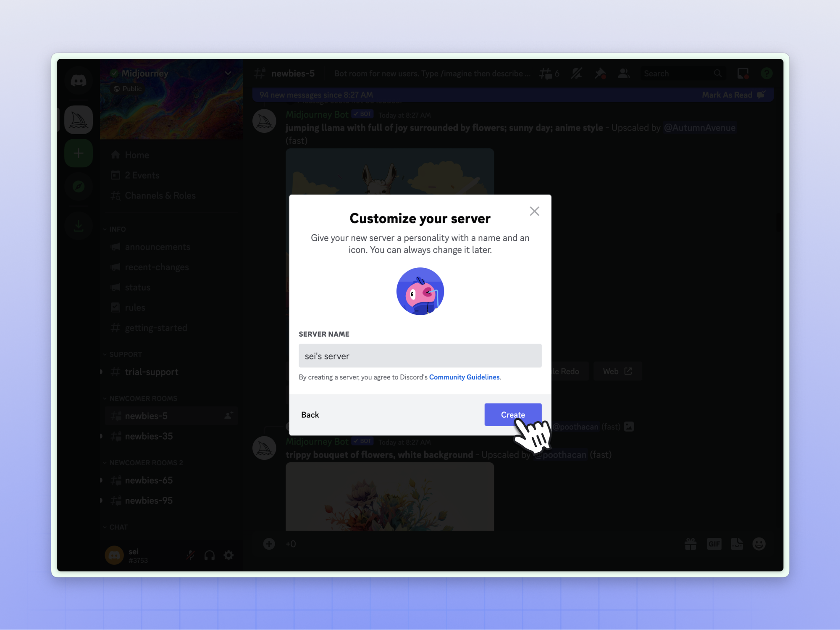Click the green Add a Server plus icon
Image resolution: width=840 pixels, height=630 pixels.
[79, 153]
